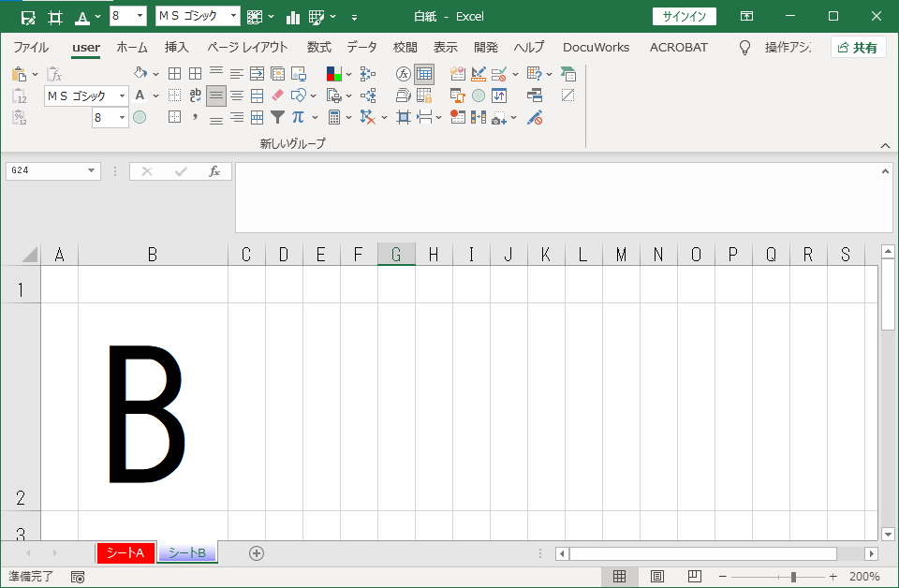The width and height of the screenshot is (899, 588).
Task: Click the 共有 share button
Action: click(x=858, y=48)
